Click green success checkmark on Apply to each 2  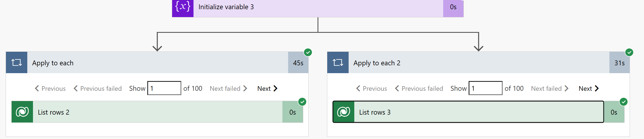pos(629,52)
